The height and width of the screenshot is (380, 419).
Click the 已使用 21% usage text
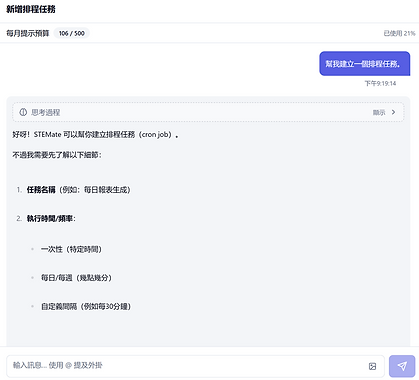[x=399, y=33]
